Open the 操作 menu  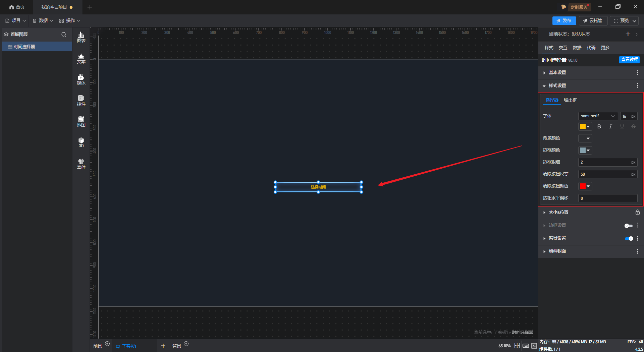click(x=70, y=21)
